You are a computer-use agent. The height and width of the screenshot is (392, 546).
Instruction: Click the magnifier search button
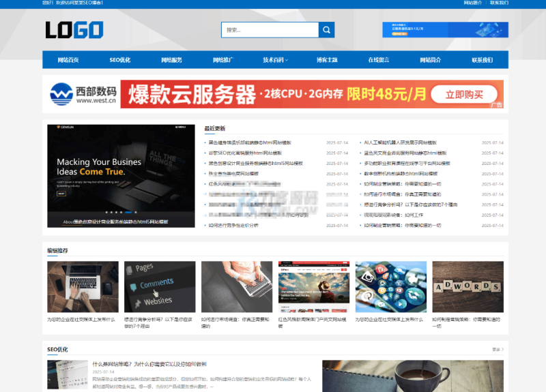[x=326, y=30]
